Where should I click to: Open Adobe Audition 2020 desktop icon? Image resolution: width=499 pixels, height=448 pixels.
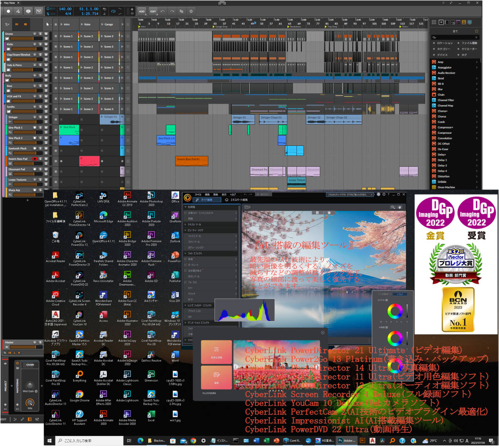(x=127, y=219)
